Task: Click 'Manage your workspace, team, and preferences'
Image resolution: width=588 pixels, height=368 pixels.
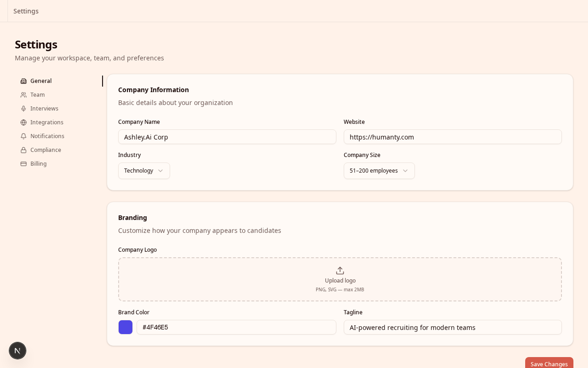Action: tap(89, 58)
